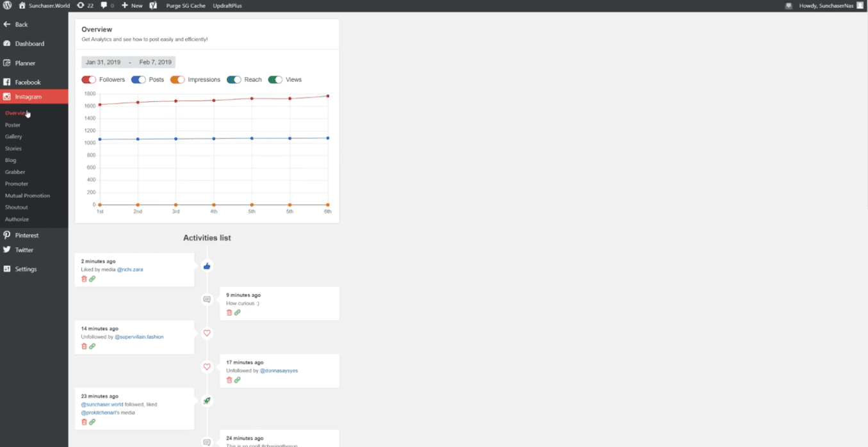Click the Activities list heading
Screen dimensions: 868x447
click(207, 238)
